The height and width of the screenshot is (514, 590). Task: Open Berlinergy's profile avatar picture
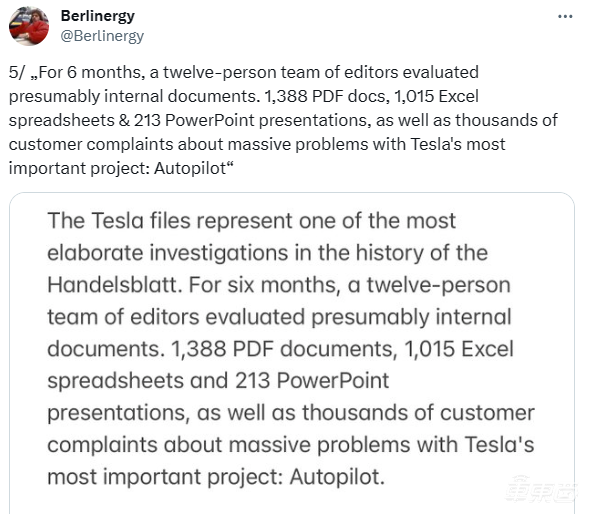pos(29,26)
